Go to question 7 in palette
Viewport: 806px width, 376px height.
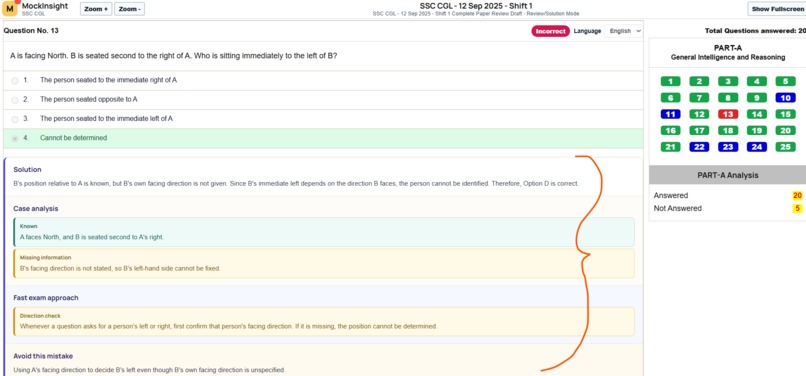point(699,98)
